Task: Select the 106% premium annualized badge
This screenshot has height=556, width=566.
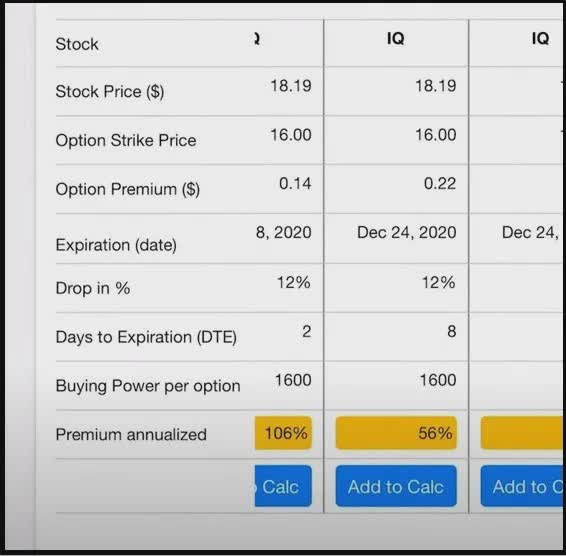Action: point(283,433)
